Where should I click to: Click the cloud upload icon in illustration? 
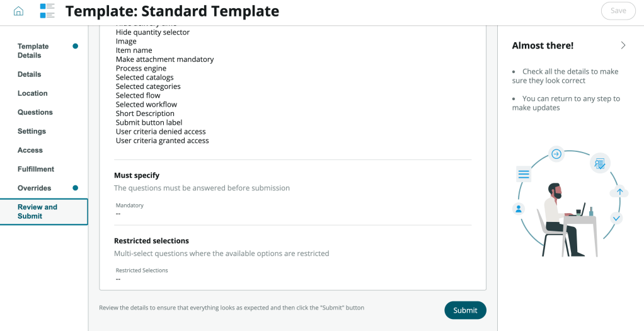coord(619,192)
